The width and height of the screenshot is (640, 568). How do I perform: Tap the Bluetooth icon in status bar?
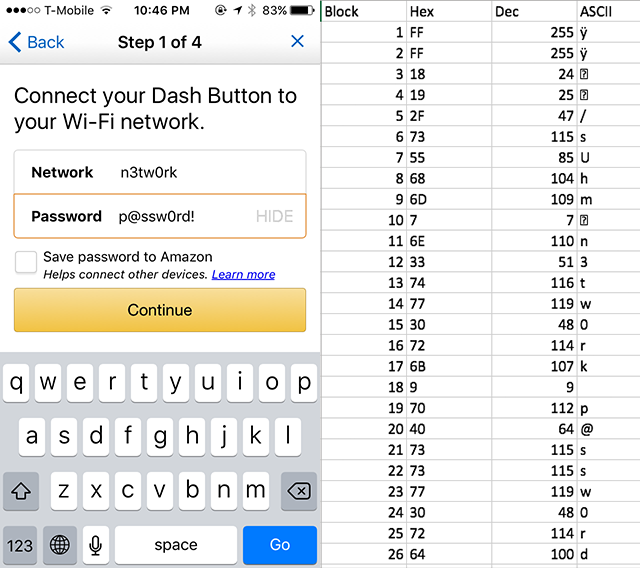[252, 10]
